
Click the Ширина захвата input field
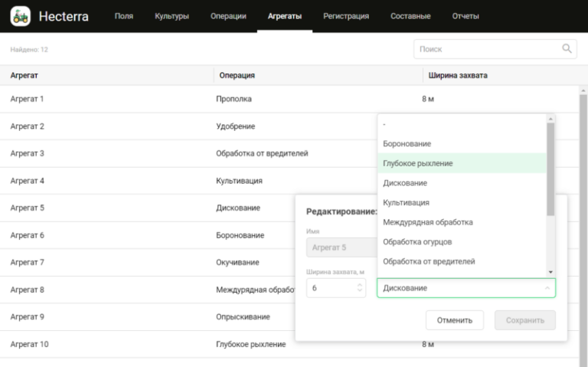[329, 288]
